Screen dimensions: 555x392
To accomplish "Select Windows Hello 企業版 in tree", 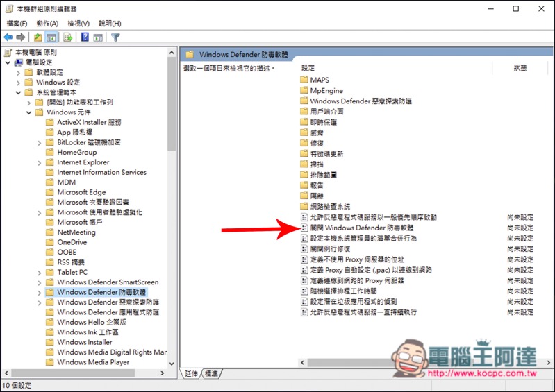I will coord(92,322).
